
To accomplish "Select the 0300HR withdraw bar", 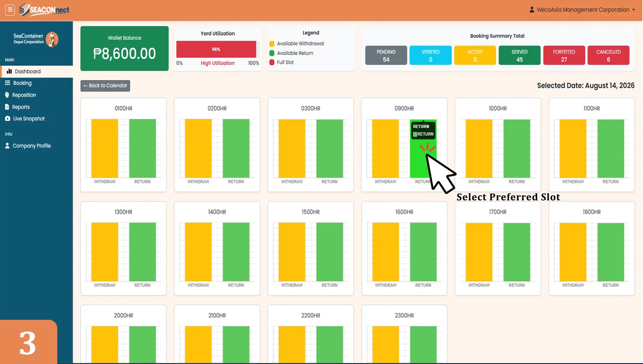I will pos(292,148).
